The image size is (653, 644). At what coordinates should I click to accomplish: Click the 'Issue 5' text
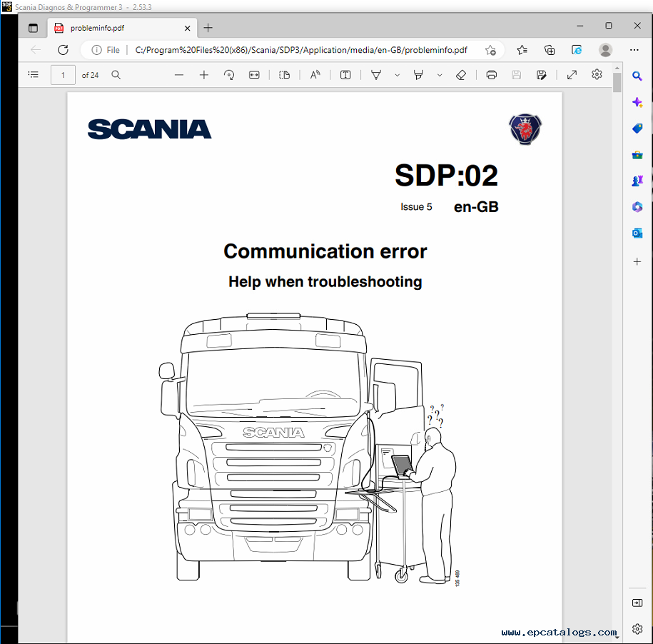[x=416, y=207]
